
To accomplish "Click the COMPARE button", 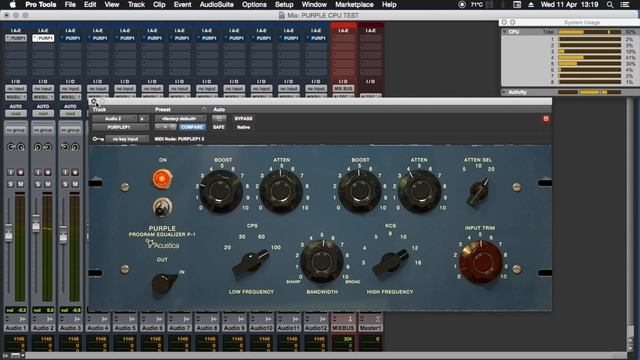I will (192, 127).
